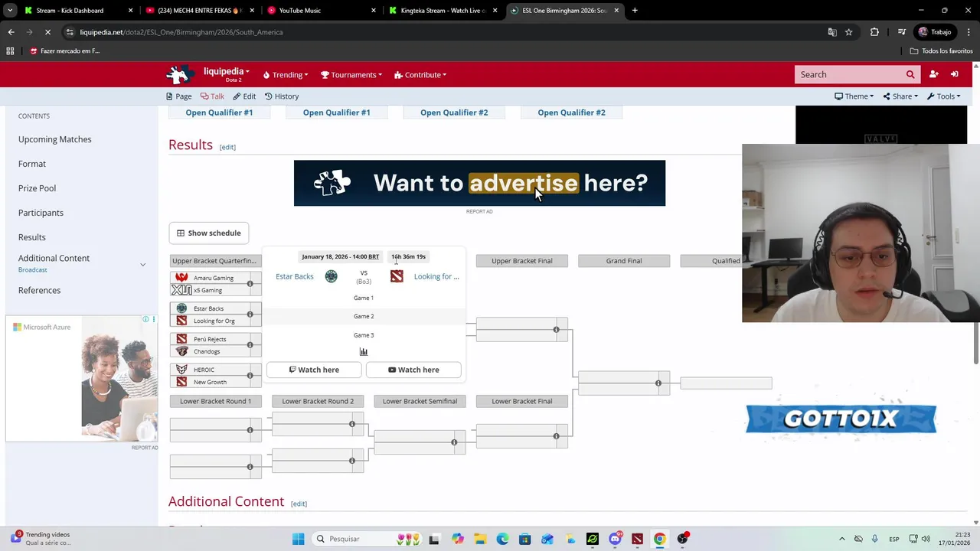Click the Want to advertise here banner
Viewport: 980px width, 551px height.
(x=479, y=183)
